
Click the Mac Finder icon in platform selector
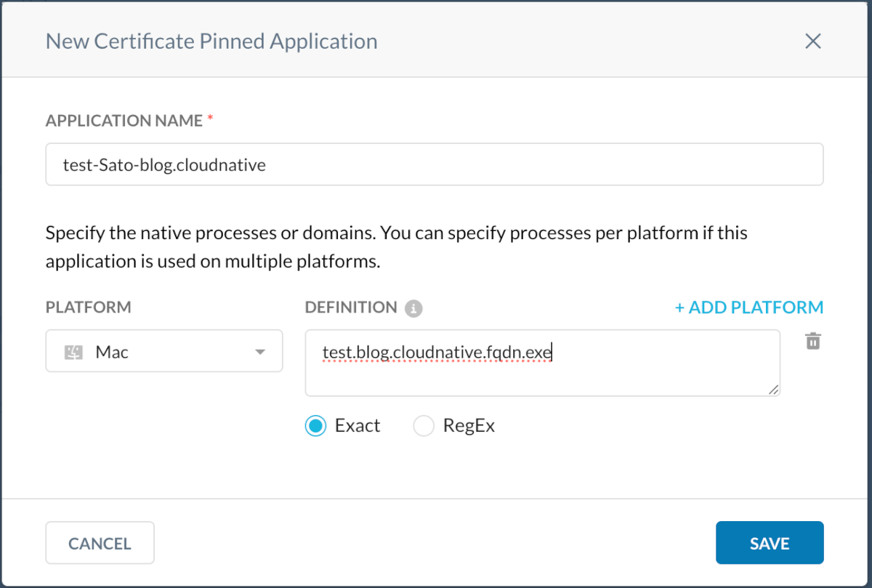[73, 353]
